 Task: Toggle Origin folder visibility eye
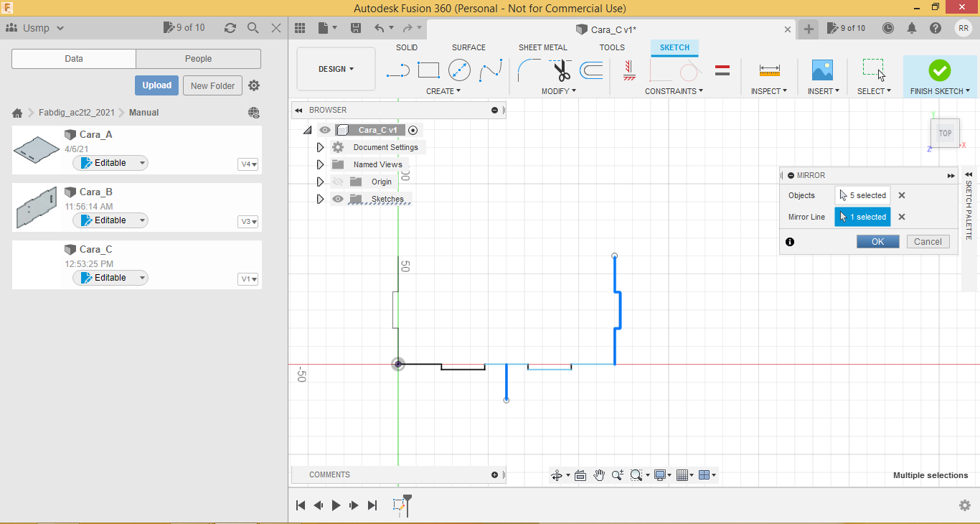click(x=338, y=182)
